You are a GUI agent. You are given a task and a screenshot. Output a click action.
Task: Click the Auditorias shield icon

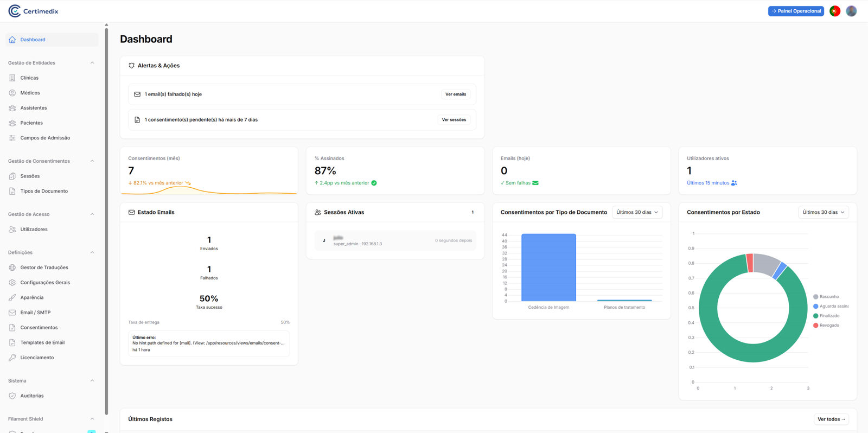(x=12, y=396)
